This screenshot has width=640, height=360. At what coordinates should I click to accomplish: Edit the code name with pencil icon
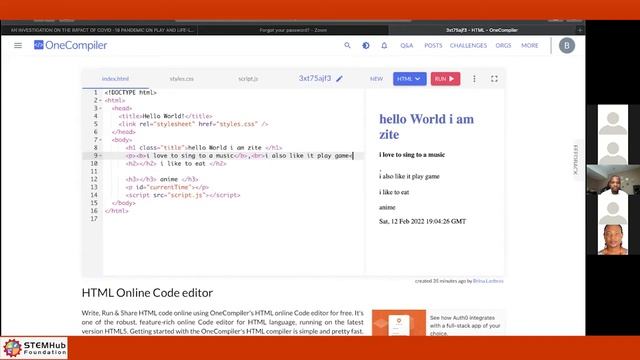click(x=339, y=78)
